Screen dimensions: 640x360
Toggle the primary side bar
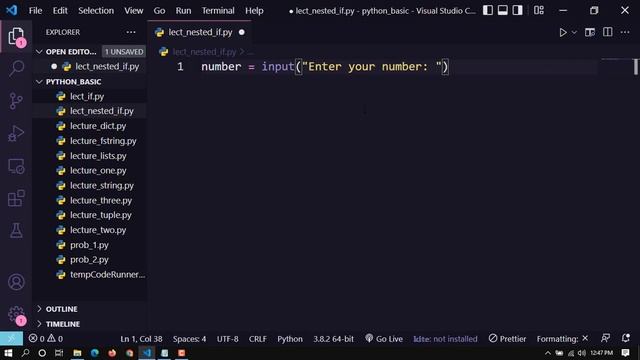(487, 10)
